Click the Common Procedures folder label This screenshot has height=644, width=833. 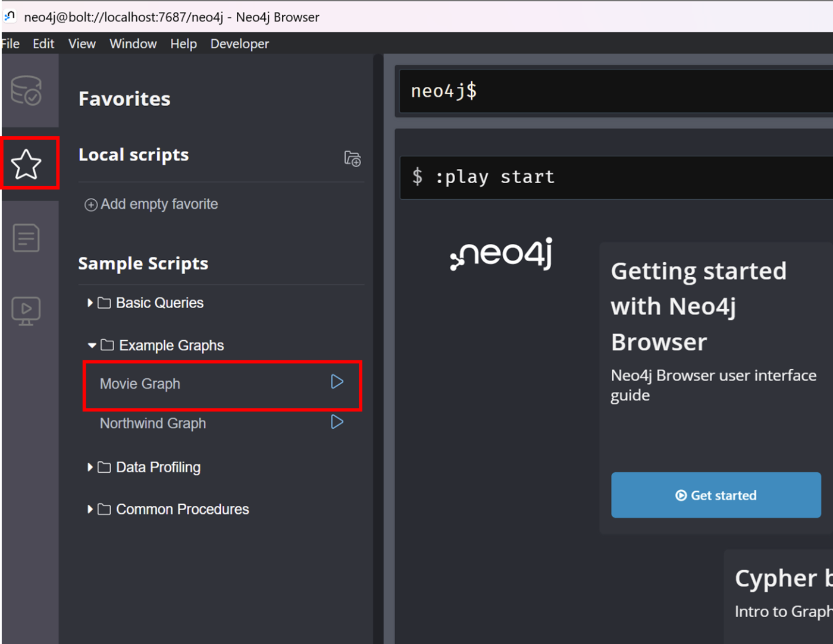click(x=183, y=510)
